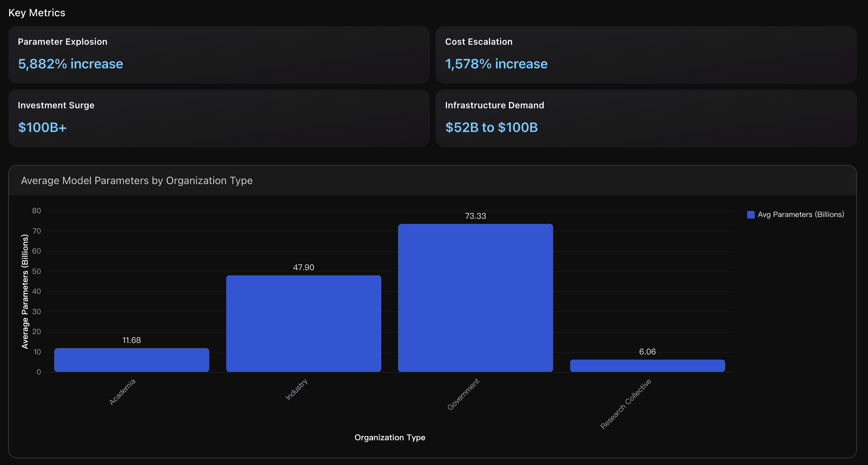Click the Industry bar in the chart
This screenshot has height=465, width=868.
(x=303, y=323)
